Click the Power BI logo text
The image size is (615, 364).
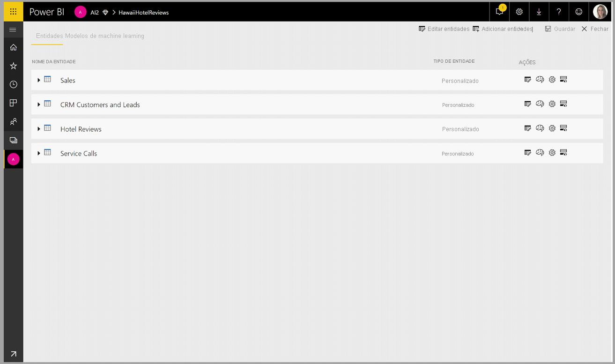[x=47, y=12]
